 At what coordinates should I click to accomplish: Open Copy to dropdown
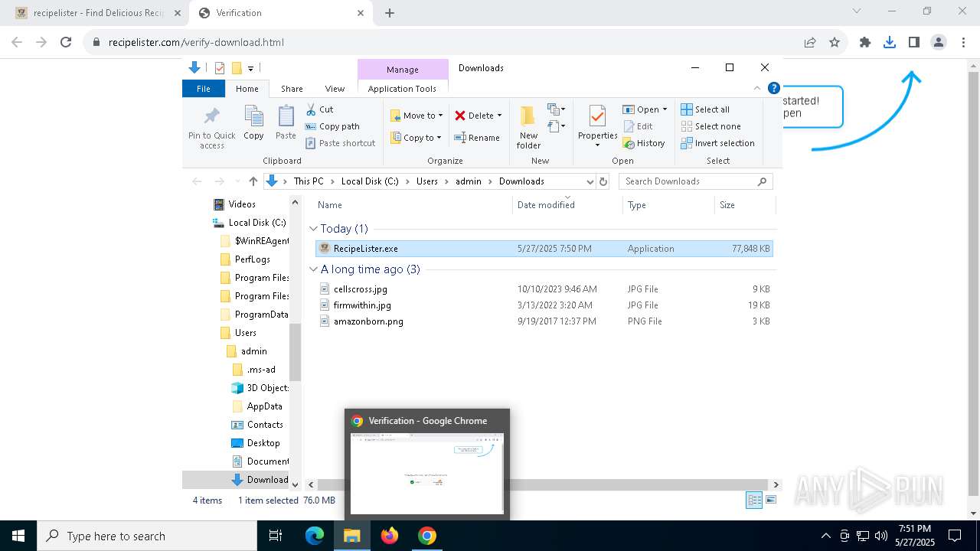coord(416,138)
